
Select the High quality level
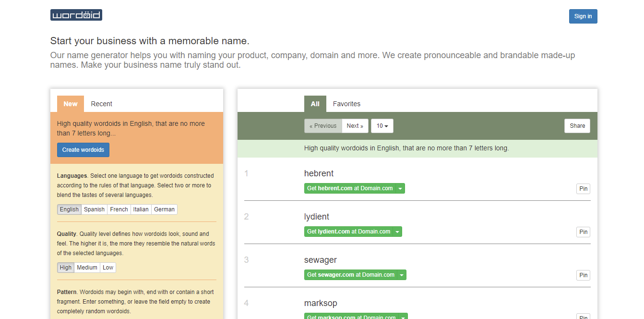65,267
